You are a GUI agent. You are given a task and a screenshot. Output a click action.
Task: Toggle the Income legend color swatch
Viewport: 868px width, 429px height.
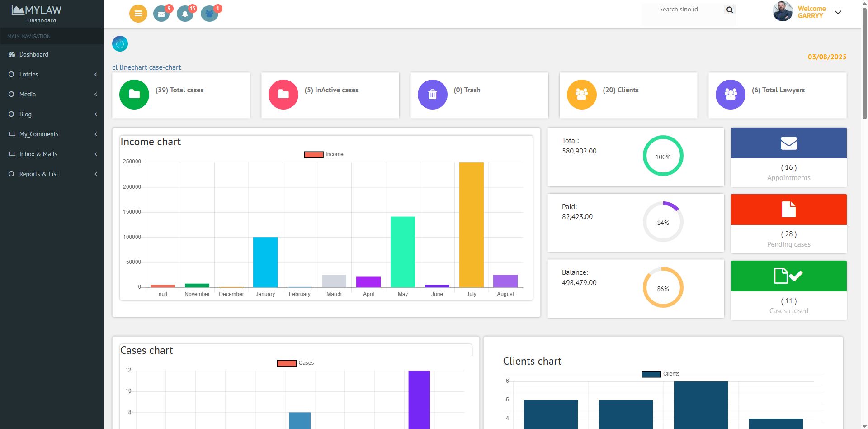[x=314, y=155]
